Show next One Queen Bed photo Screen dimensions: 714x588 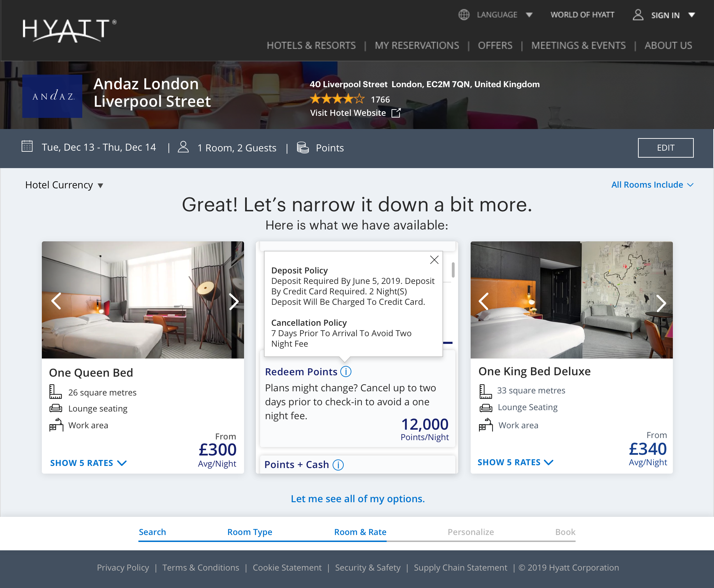coord(234,301)
